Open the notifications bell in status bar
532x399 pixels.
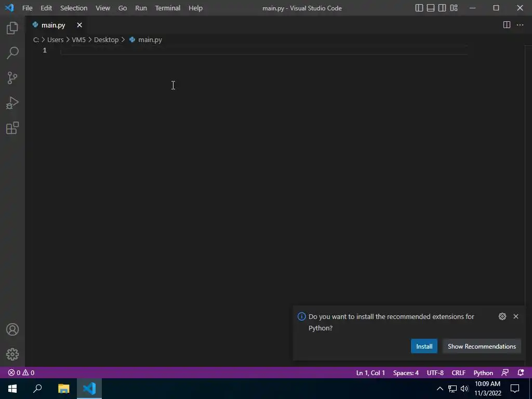(521, 373)
